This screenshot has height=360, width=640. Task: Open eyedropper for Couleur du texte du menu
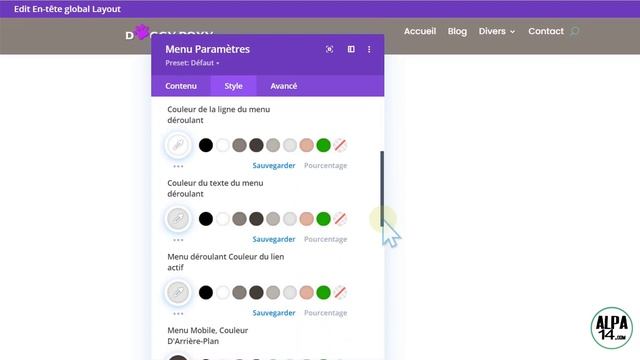point(178,219)
